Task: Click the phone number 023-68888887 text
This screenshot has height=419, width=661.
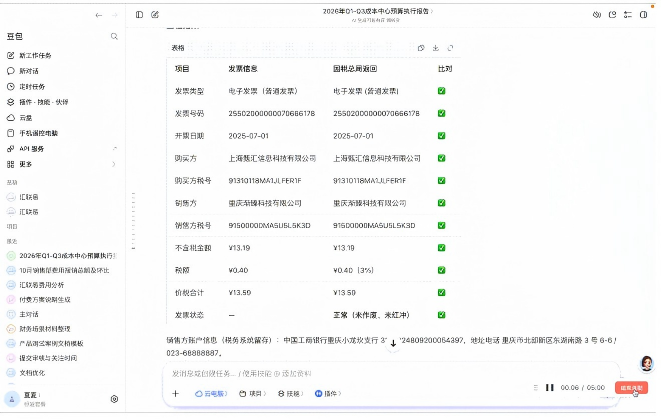Action: tap(193, 353)
